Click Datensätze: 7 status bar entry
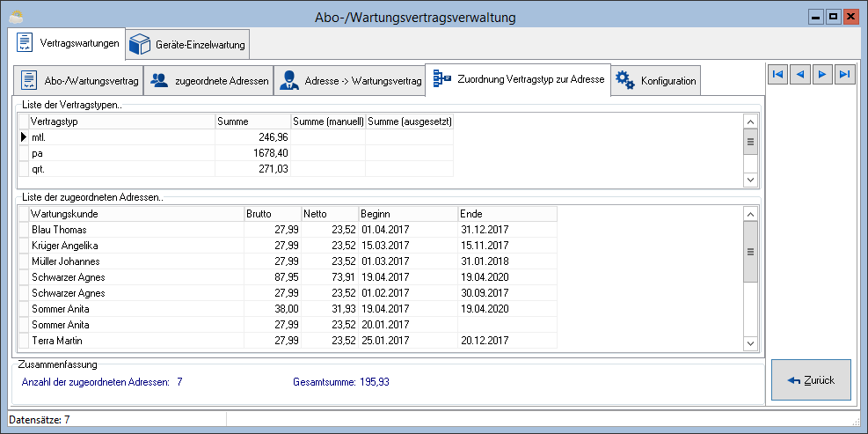This screenshot has width=868, height=434. (x=40, y=420)
